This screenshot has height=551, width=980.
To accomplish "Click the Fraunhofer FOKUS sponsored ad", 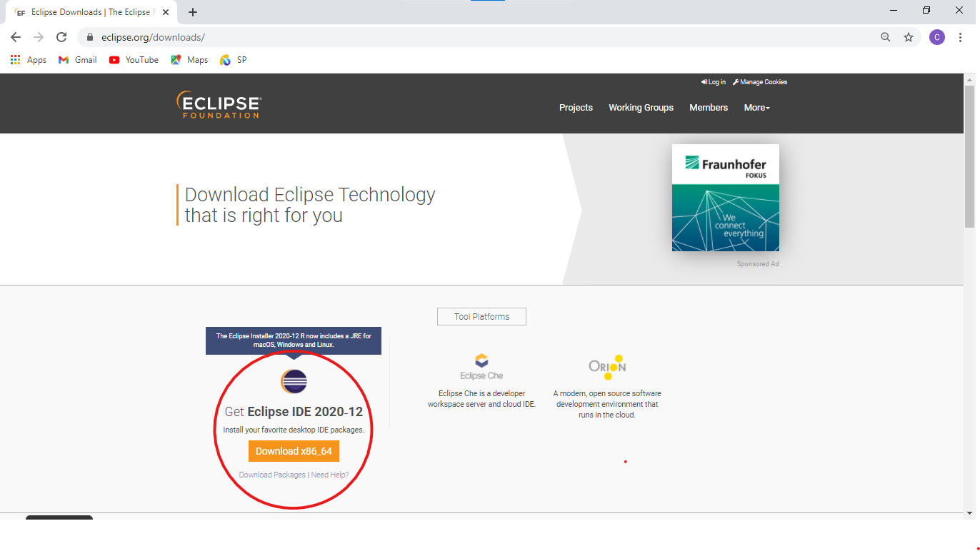I will (x=725, y=198).
